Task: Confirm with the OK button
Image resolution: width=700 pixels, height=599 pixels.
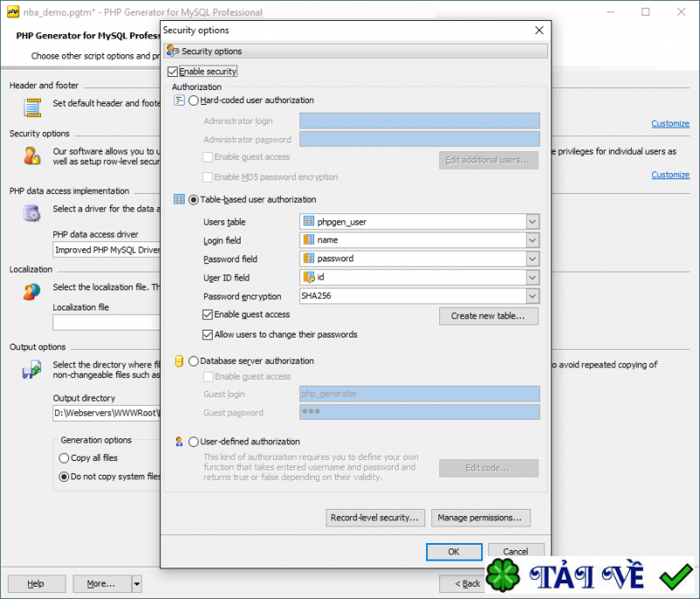Action: point(454,552)
